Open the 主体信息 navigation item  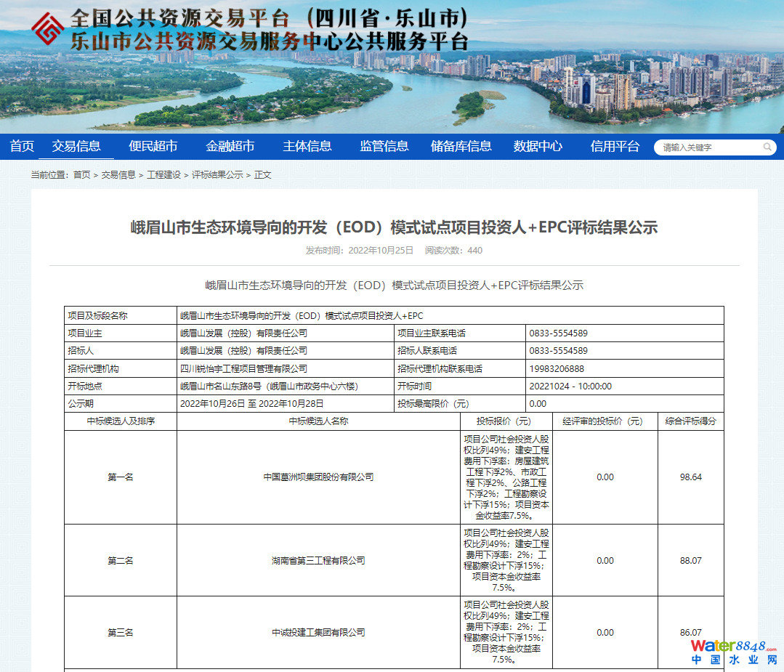[307, 146]
